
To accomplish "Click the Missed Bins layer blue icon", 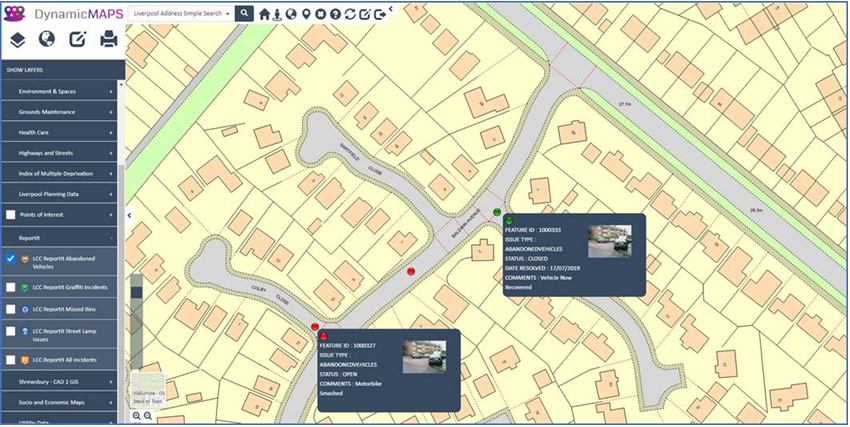I will [x=24, y=309].
